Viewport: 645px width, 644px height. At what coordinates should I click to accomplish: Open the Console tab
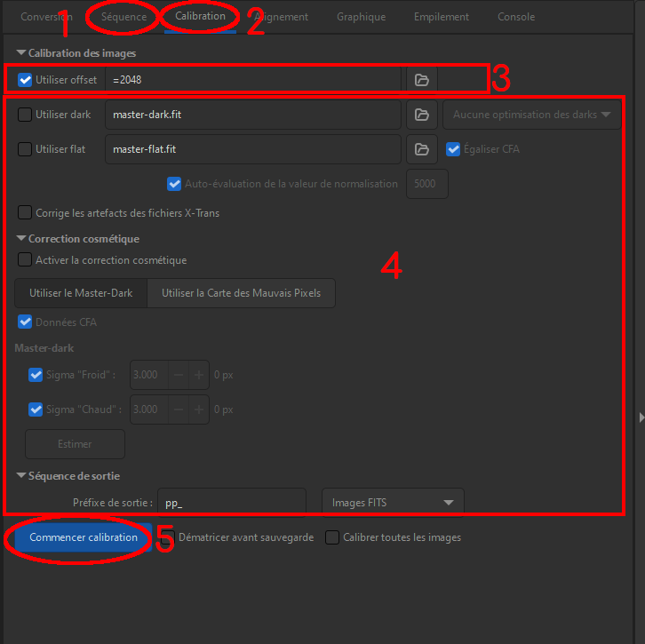(x=516, y=17)
